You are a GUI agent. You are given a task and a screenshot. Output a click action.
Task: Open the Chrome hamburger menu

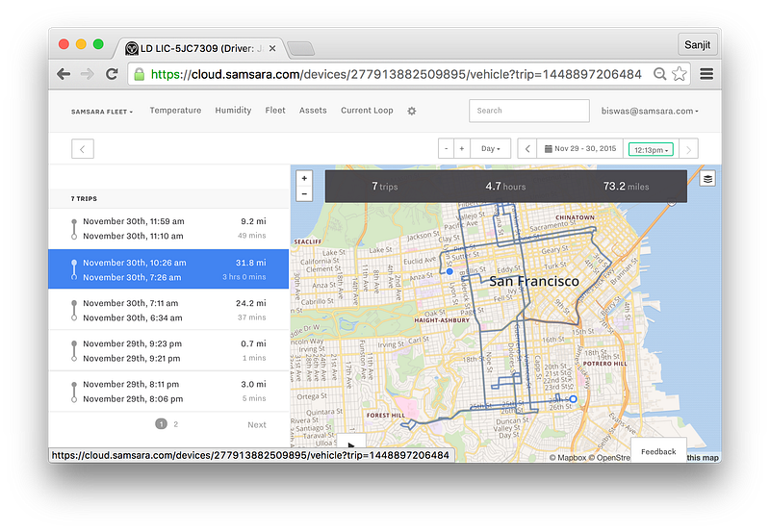pyautogui.click(x=706, y=74)
